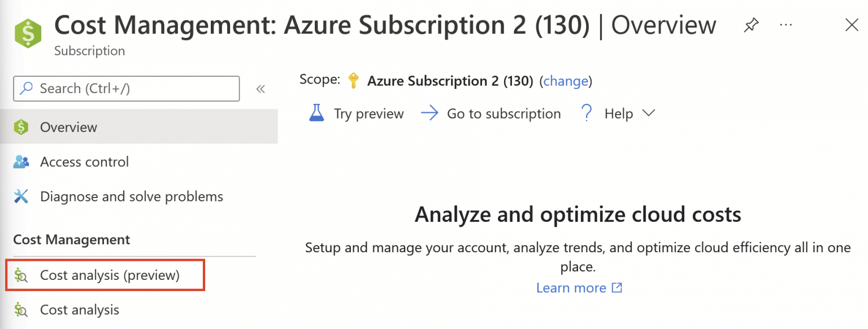868x329 pixels.
Task: Click the change scope link
Action: 566,81
